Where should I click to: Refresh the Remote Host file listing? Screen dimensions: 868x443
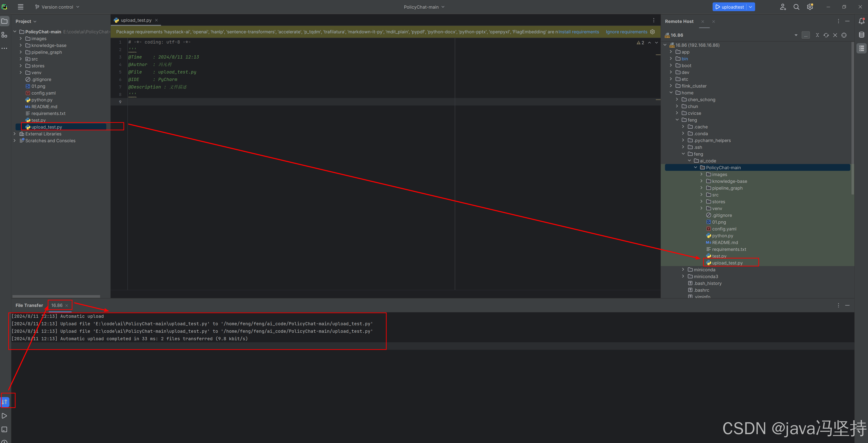[826, 35]
